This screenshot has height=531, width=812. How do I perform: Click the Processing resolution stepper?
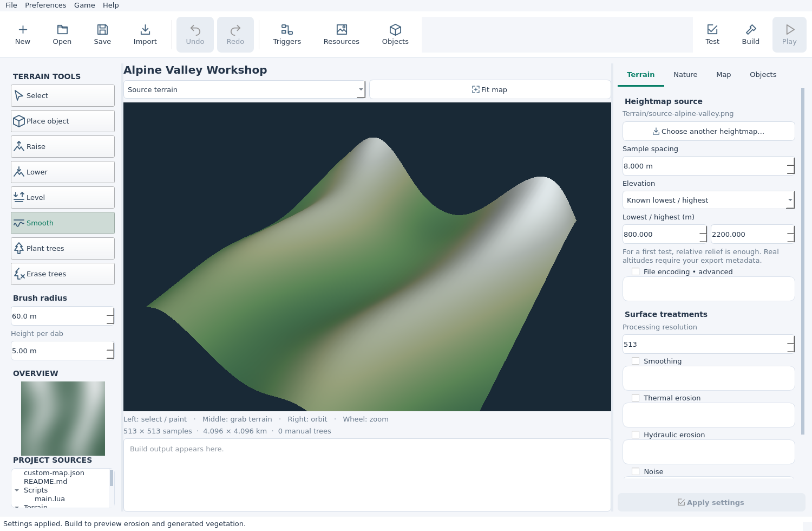(x=790, y=345)
